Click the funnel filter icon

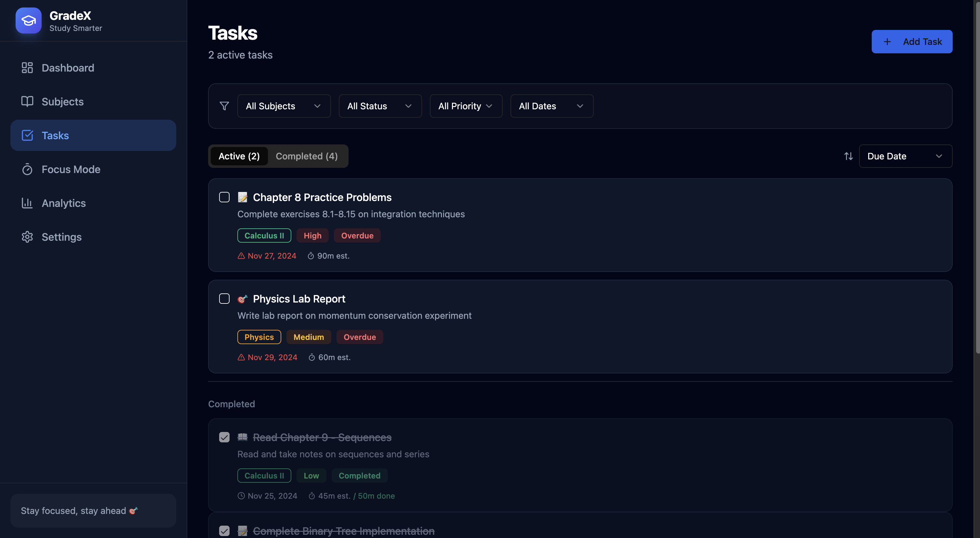click(224, 106)
